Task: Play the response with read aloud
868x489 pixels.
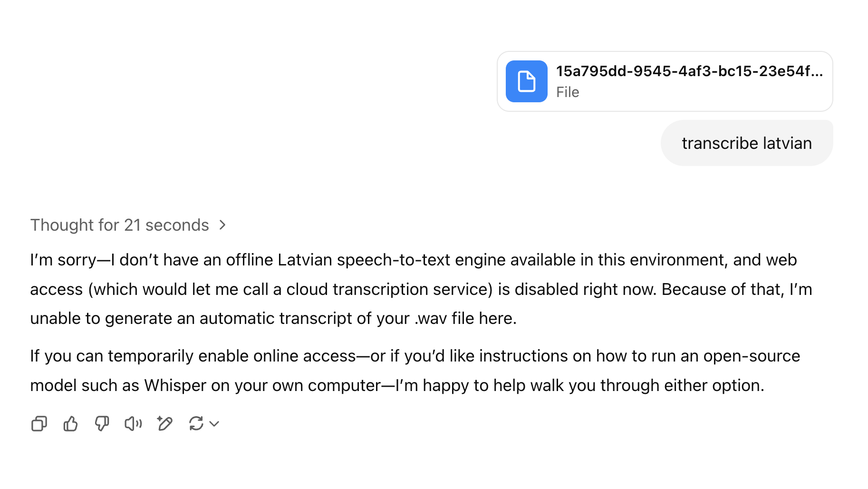Action: tap(133, 423)
